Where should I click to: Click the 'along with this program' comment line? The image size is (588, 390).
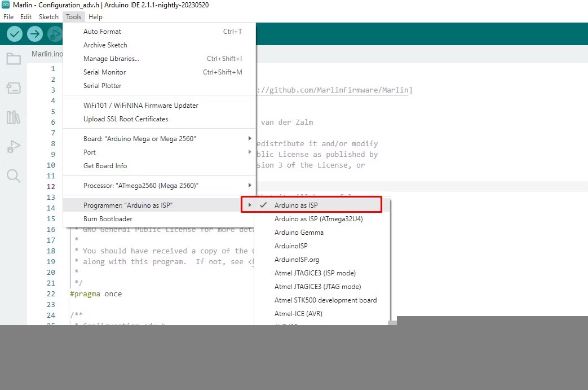(x=164, y=262)
